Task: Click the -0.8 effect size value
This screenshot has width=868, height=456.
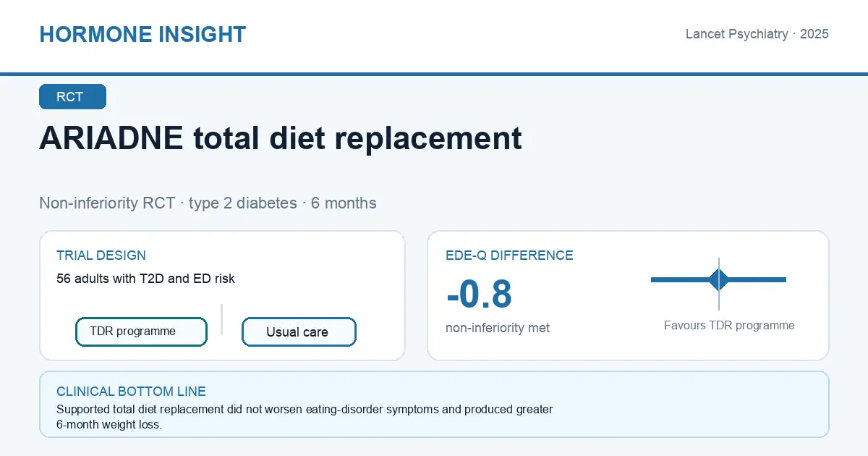Action: 479,294
